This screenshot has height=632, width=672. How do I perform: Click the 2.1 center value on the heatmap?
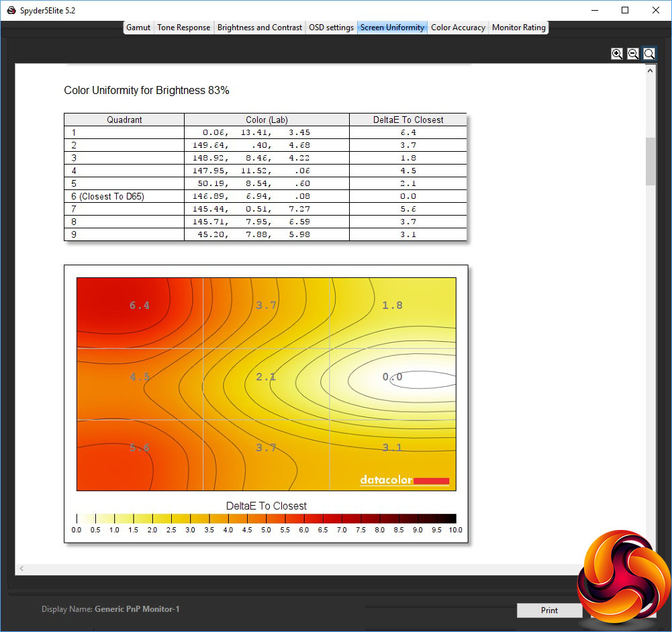tap(266, 377)
